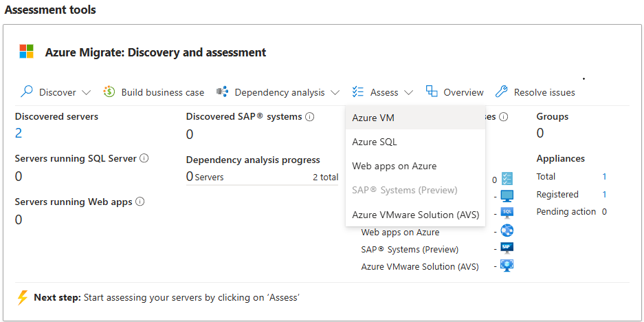The image size is (644, 322).
Task: Click info icon next to Discovered SAP systems
Action: click(x=310, y=117)
